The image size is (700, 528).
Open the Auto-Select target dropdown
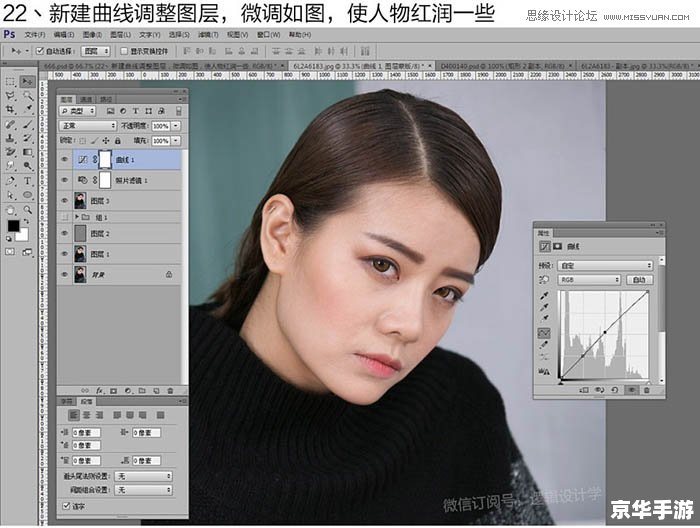click(x=96, y=51)
